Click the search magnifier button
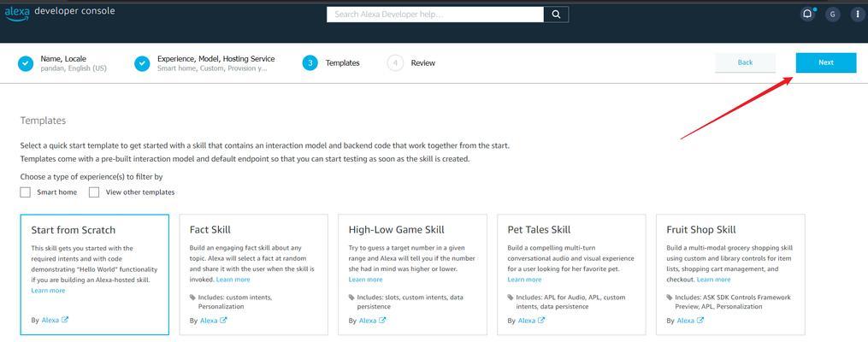868x342 pixels. click(x=556, y=15)
